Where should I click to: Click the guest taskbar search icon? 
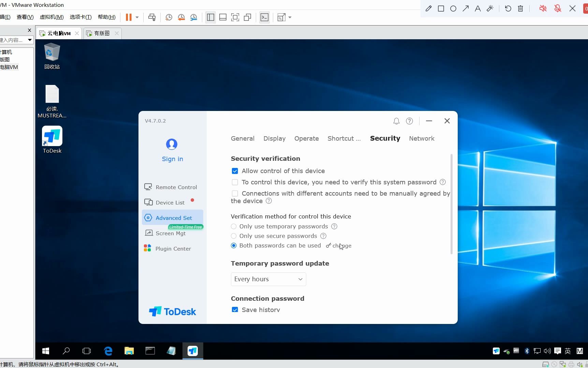click(x=66, y=351)
